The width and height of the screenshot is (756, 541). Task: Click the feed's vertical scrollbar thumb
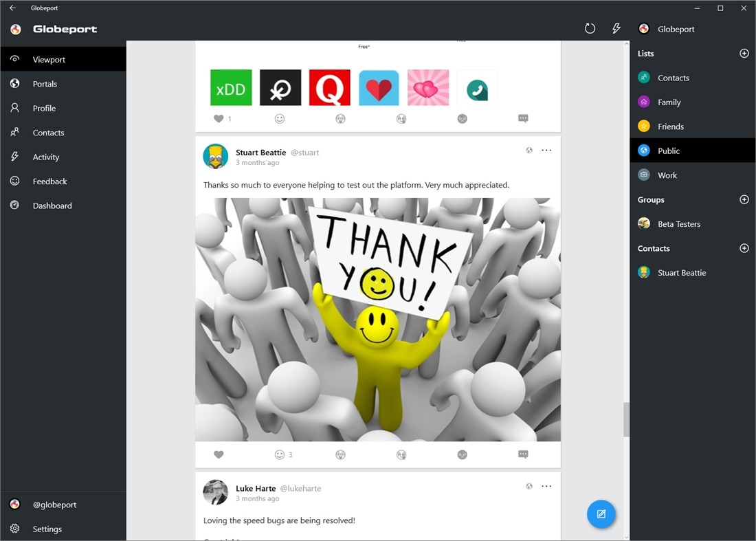point(626,419)
